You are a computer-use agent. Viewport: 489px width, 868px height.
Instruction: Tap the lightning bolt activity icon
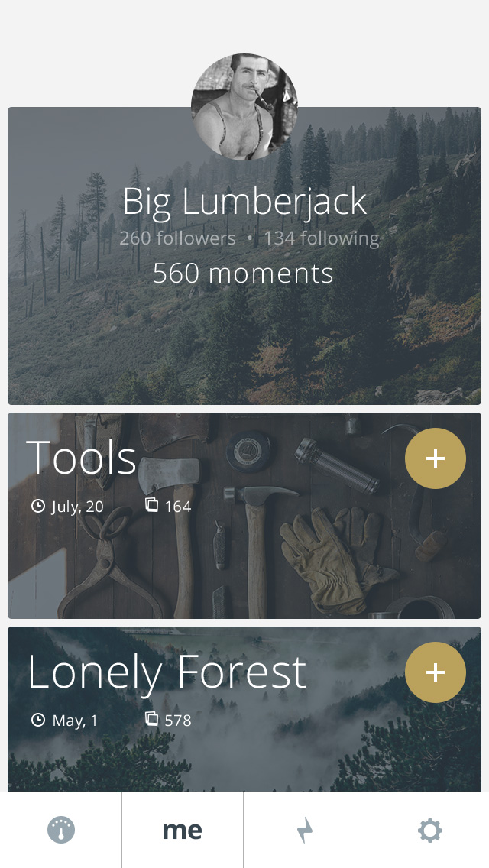305,831
